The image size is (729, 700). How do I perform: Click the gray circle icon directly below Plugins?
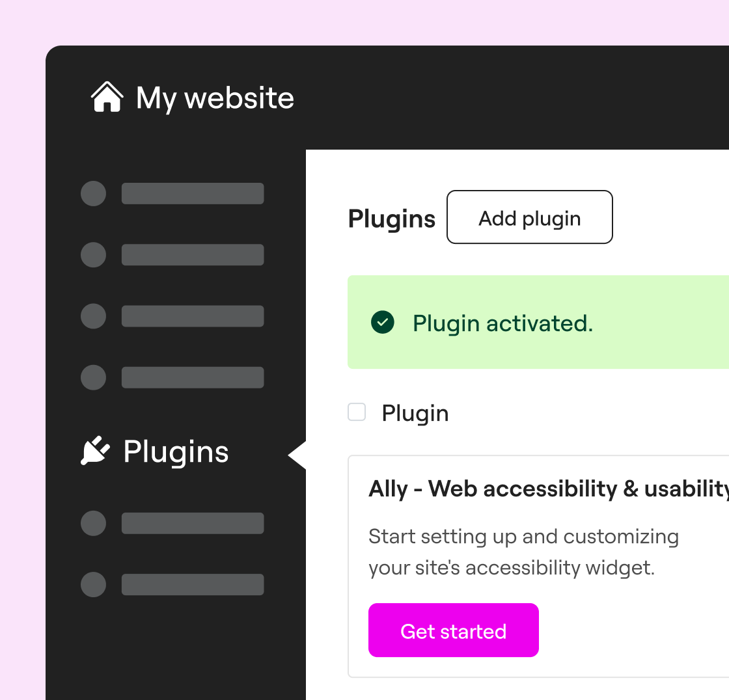93,523
